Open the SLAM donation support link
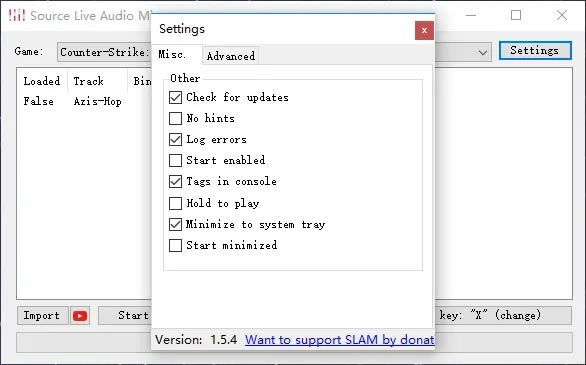 339,340
